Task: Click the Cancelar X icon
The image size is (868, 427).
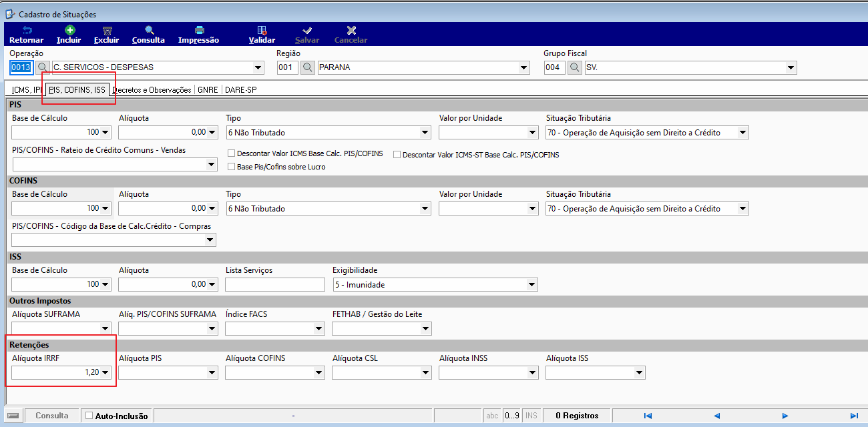Action: click(351, 30)
